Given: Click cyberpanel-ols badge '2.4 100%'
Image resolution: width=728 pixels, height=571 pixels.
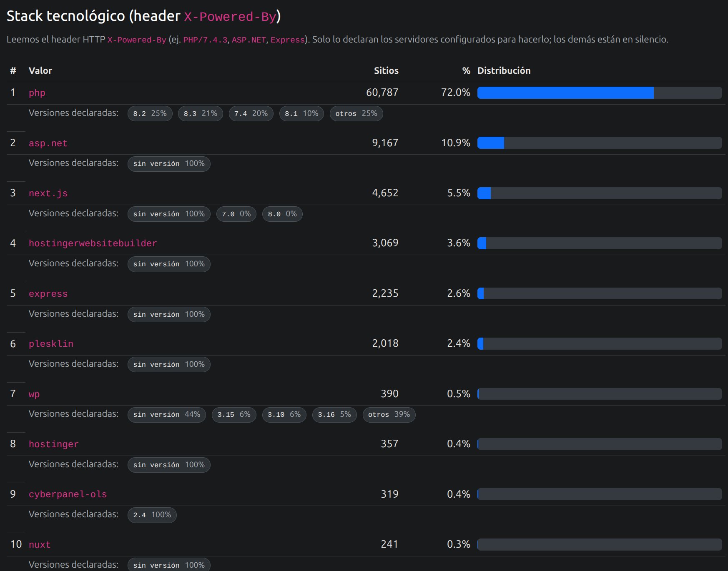Looking at the screenshot, I should [152, 515].
